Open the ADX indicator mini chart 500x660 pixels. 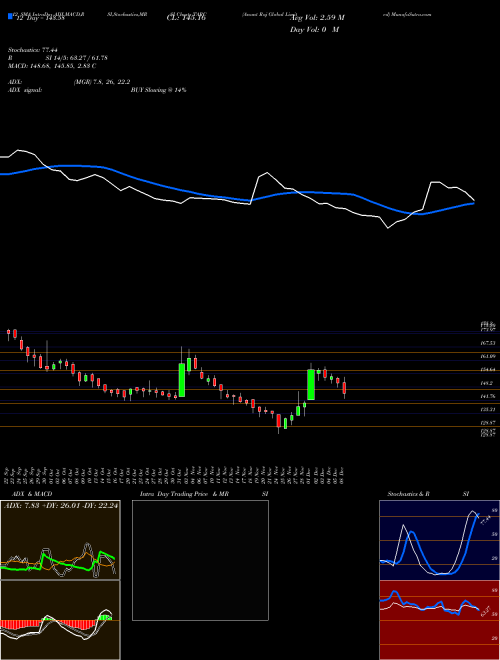tap(60, 540)
